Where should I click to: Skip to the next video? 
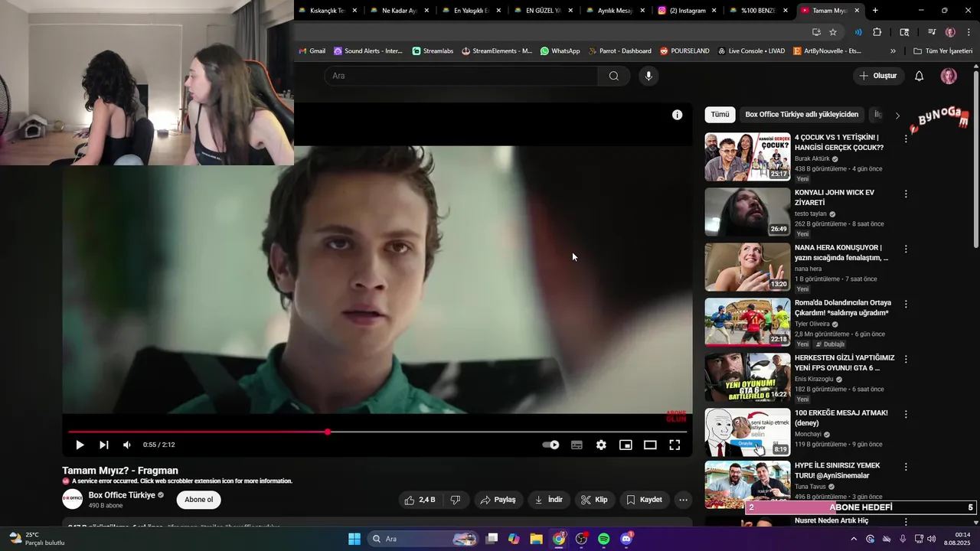click(x=104, y=445)
